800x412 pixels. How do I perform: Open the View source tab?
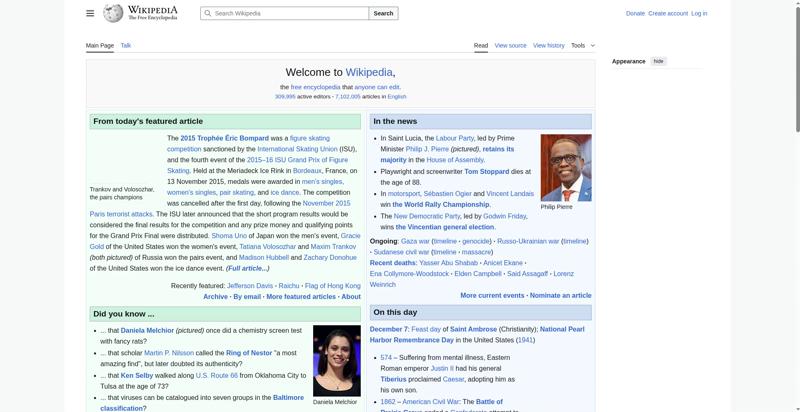click(510, 45)
